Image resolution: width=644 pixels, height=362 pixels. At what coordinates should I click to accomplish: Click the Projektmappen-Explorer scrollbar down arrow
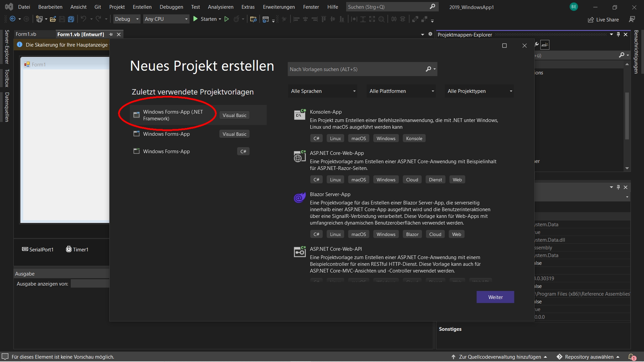(627, 168)
